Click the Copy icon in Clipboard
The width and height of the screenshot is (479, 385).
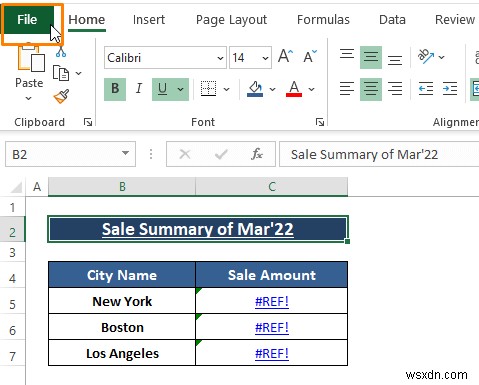(61, 73)
